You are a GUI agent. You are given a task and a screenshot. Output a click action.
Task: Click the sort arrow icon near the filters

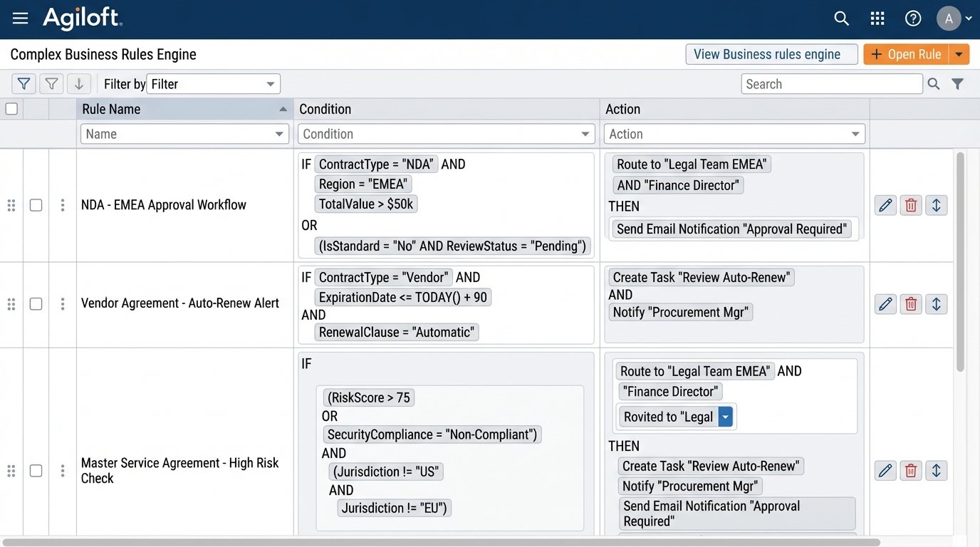click(79, 83)
